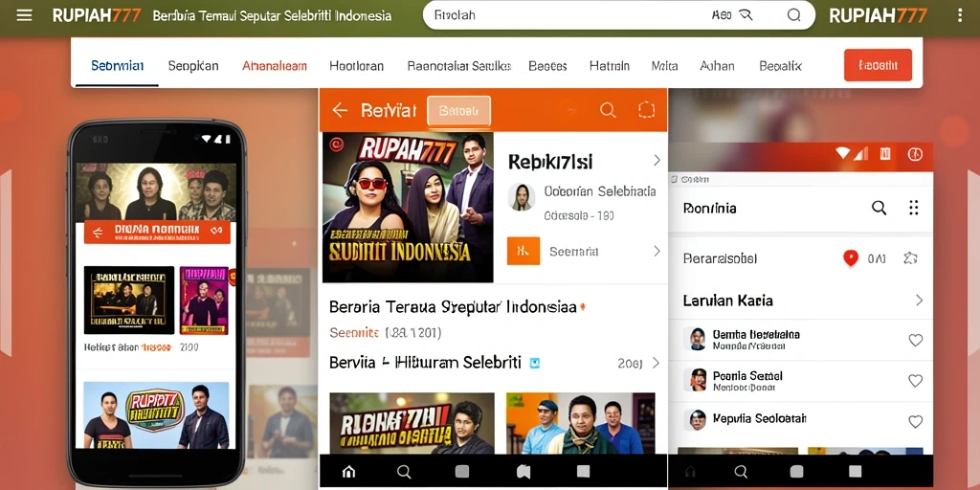The height and width of the screenshot is (490, 980).
Task: Expand the Larulan Karia chevron
Action: pyautogui.click(x=919, y=301)
